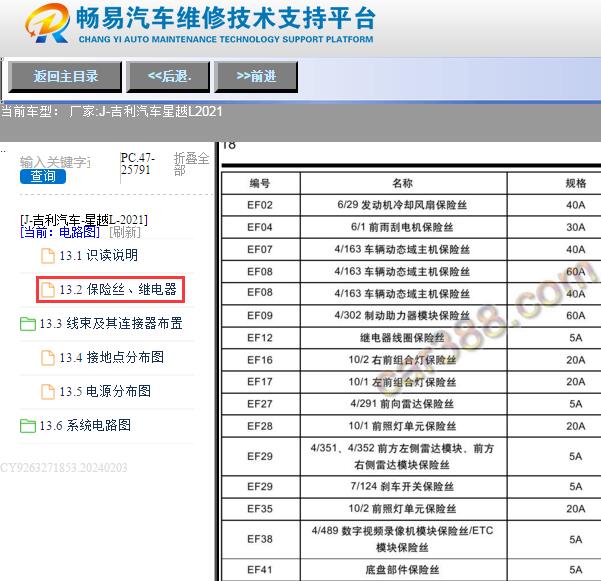Click 4/291 前向雷达保险丝 cell
Screen dimensions: 601x581
coord(403,404)
